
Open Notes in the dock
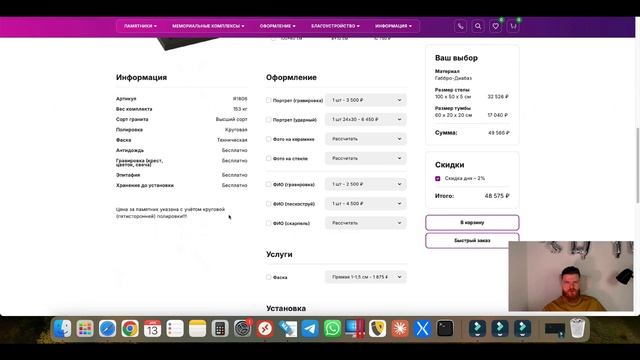coord(198,329)
